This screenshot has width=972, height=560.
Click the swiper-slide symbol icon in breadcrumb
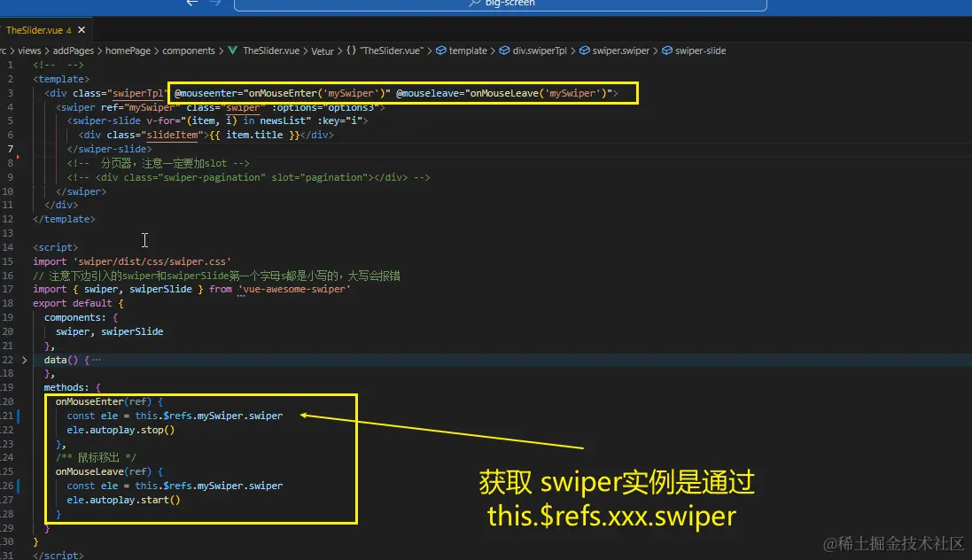pyautogui.click(x=665, y=51)
